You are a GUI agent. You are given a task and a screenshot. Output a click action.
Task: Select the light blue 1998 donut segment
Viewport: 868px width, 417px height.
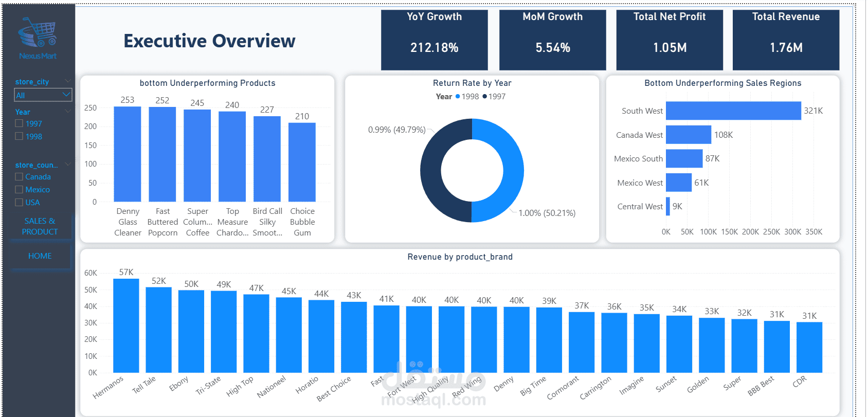[513, 171]
